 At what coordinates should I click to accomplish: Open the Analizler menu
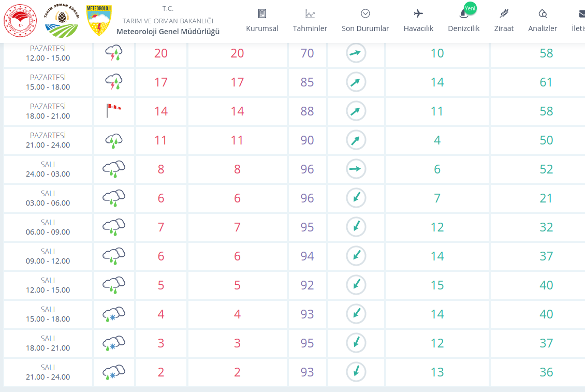click(543, 21)
